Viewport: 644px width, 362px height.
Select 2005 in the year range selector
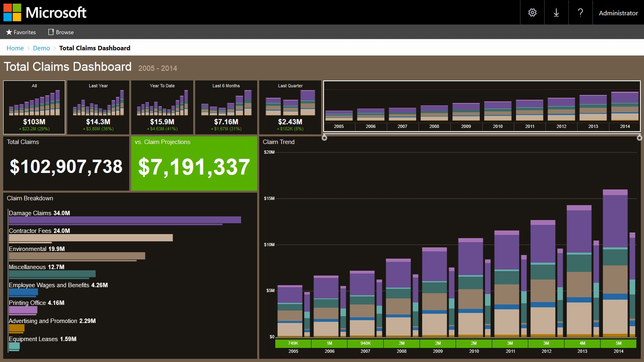(x=339, y=126)
